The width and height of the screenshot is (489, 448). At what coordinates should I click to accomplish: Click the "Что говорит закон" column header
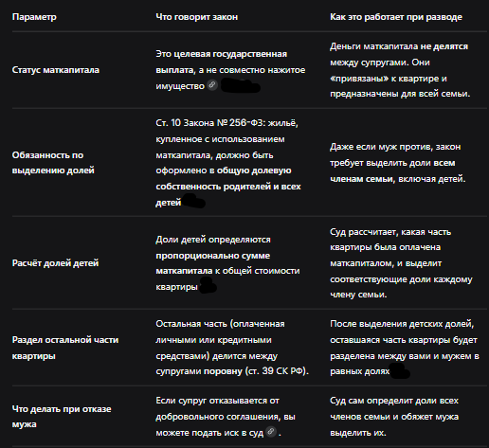click(x=197, y=17)
